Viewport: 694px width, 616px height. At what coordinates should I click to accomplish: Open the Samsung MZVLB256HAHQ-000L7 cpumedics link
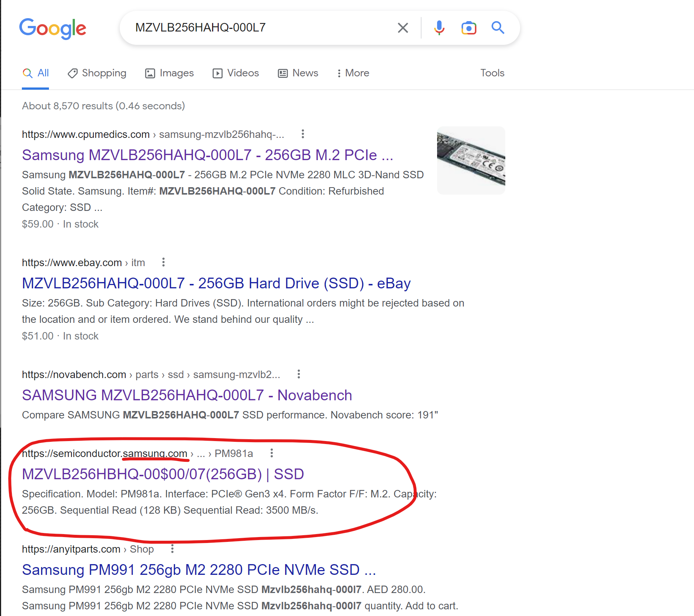pyautogui.click(x=208, y=155)
